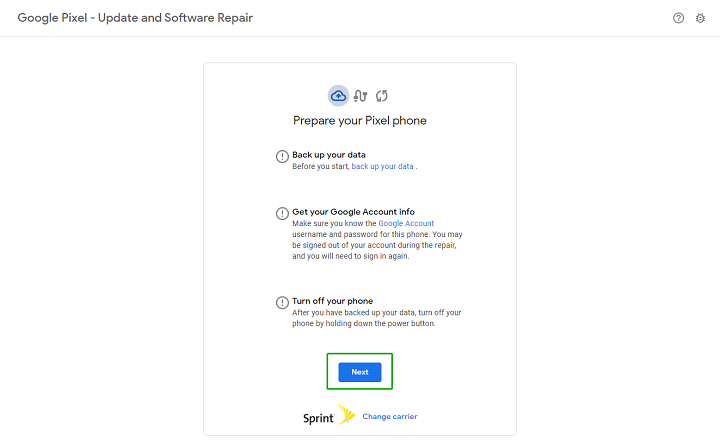
Task: Click the Update and Software Repair page title
Action: pos(135,18)
